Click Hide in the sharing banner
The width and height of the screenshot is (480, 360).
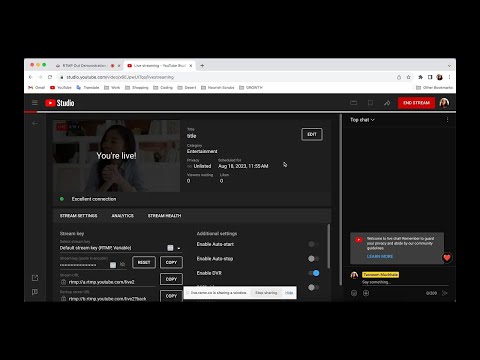point(289,293)
